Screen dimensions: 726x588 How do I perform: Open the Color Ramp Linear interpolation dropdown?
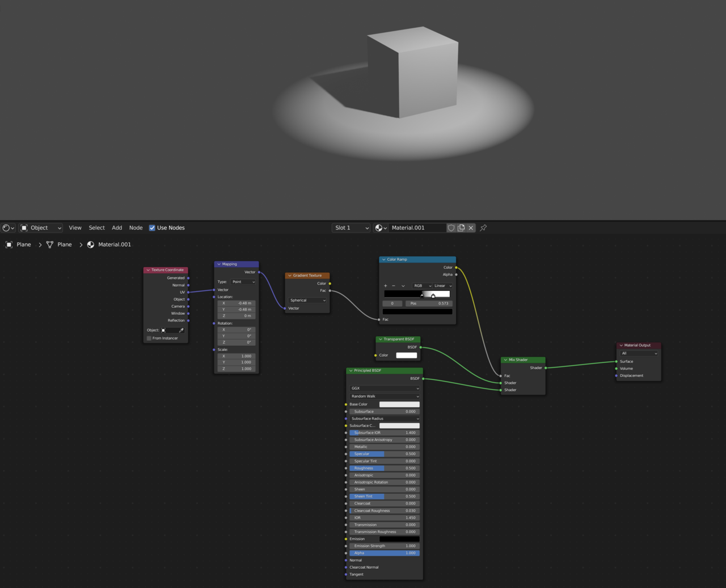pos(442,286)
